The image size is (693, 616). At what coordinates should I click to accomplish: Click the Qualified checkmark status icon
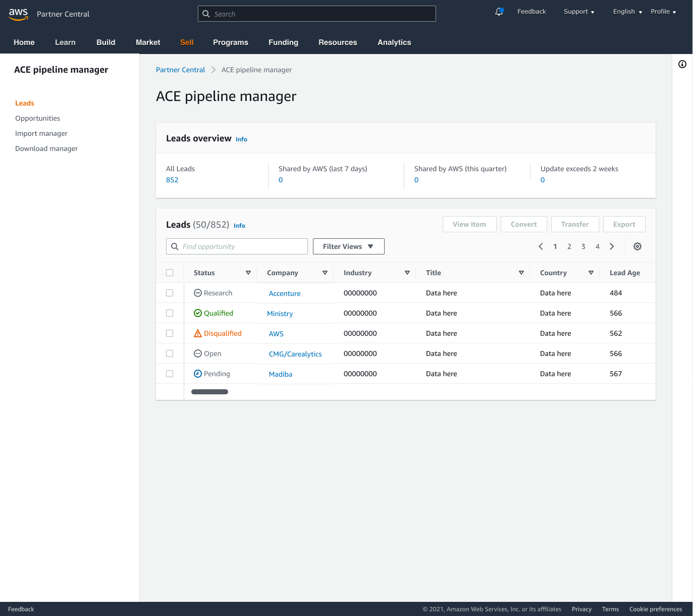pos(198,313)
